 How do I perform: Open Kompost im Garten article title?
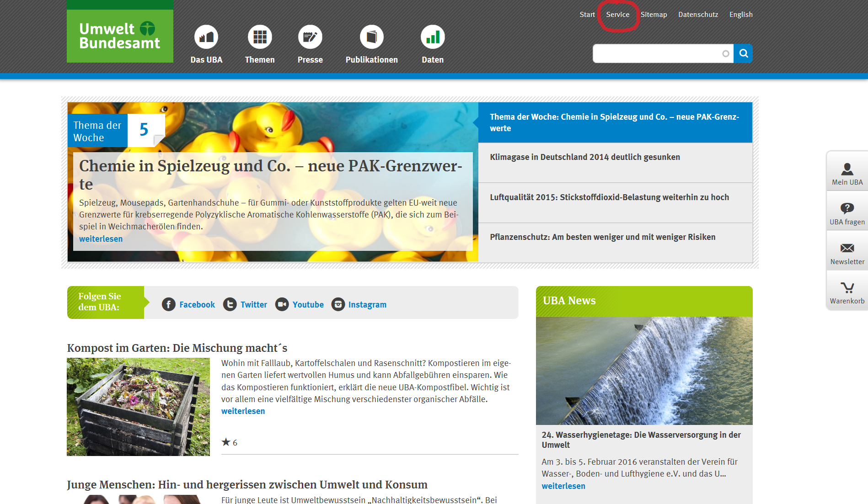(x=177, y=348)
